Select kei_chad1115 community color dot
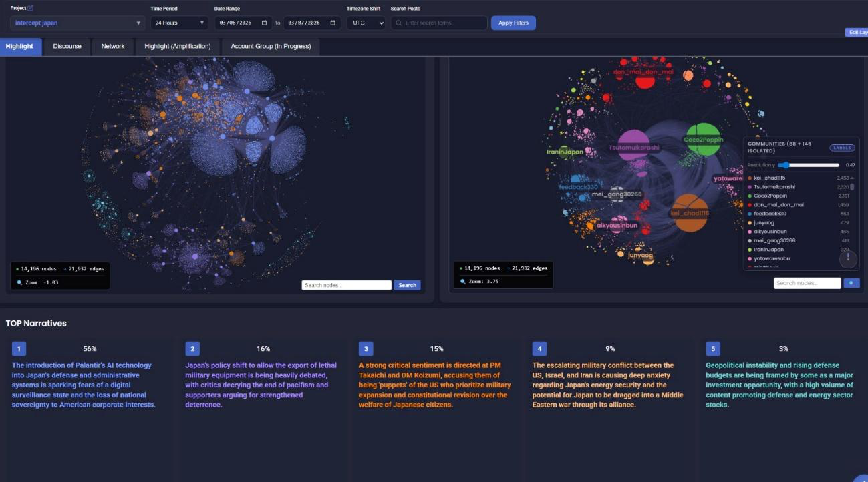The image size is (868, 482). click(x=750, y=178)
